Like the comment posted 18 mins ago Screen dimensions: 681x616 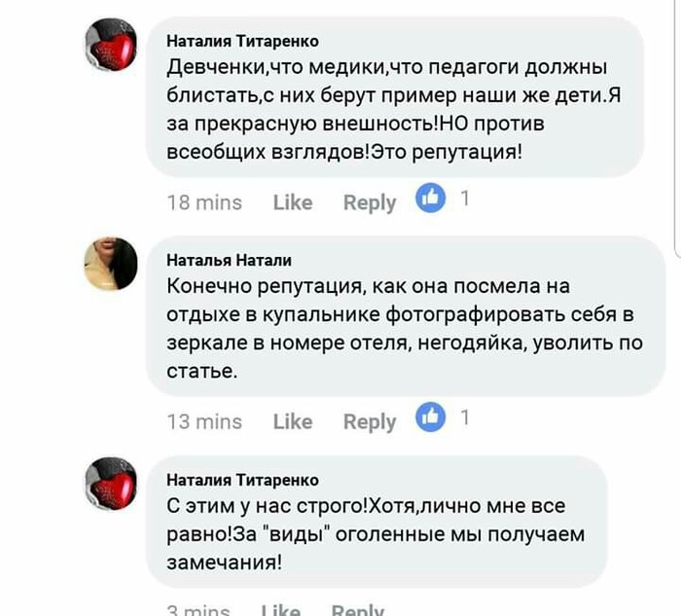(x=293, y=202)
